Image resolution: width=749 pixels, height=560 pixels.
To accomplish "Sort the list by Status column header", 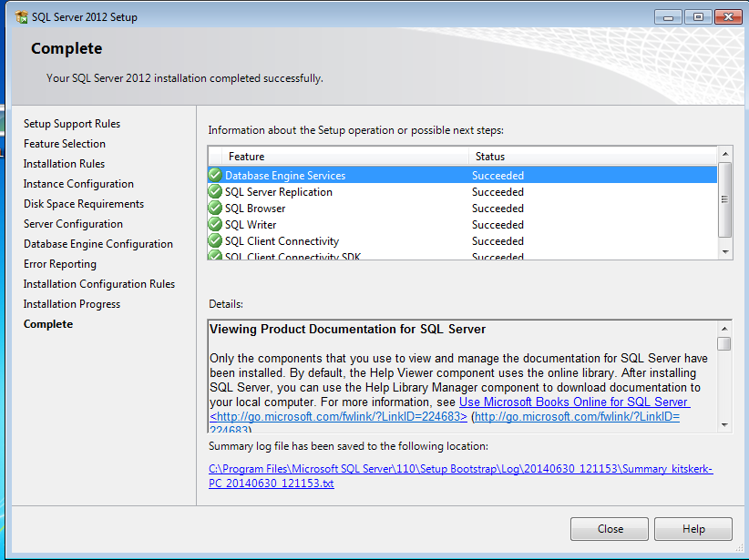I will click(x=592, y=157).
